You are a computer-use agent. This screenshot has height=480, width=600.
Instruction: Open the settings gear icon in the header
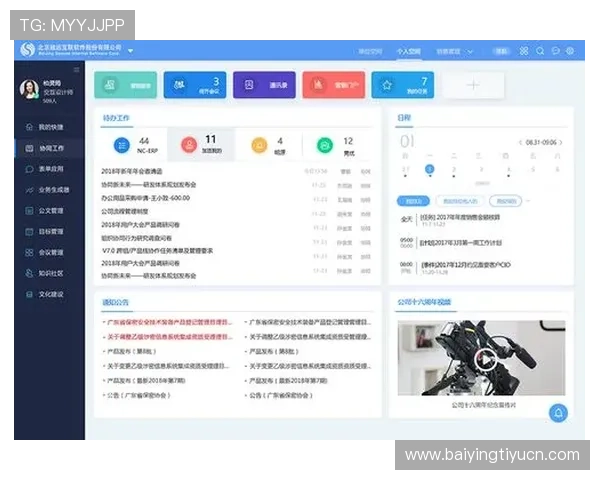(x=570, y=51)
